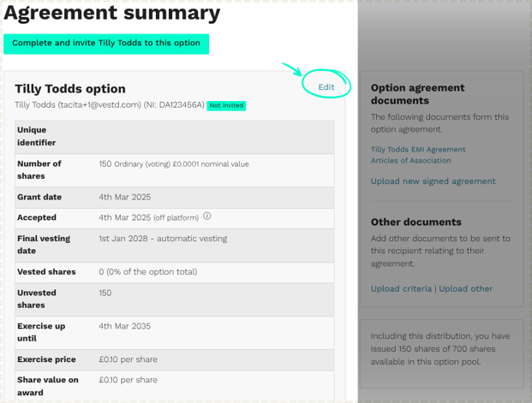Click the Share value on award row
This screenshot has height=403, width=532.
coord(175,387)
